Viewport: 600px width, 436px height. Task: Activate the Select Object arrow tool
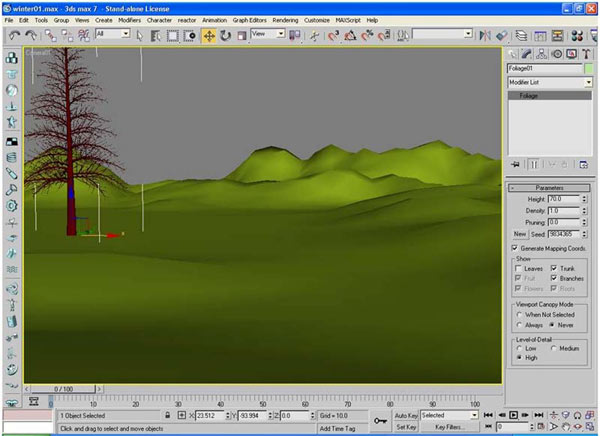pos(140,36)
